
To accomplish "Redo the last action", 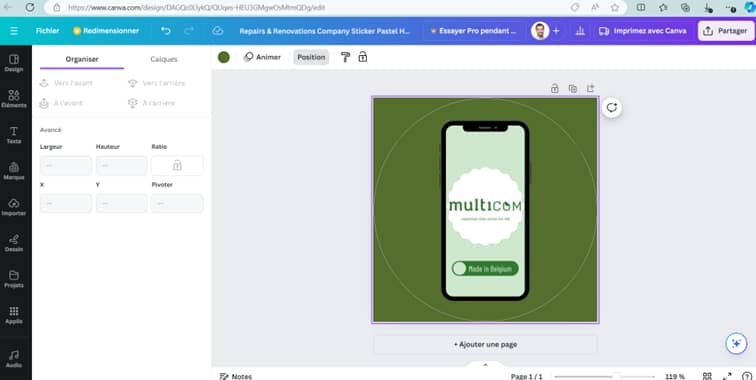I will 189,31.
